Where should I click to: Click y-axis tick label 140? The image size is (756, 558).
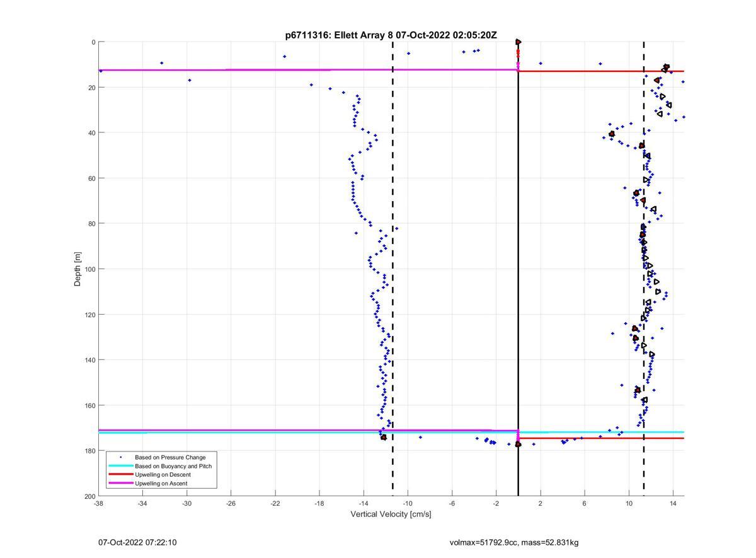click(x=89, y=360)
